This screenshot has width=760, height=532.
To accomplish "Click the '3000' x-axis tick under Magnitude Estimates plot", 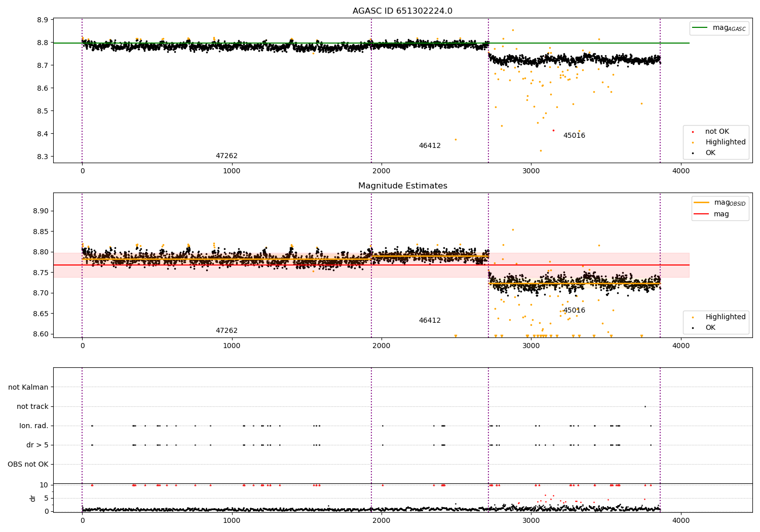I will 531,346.
